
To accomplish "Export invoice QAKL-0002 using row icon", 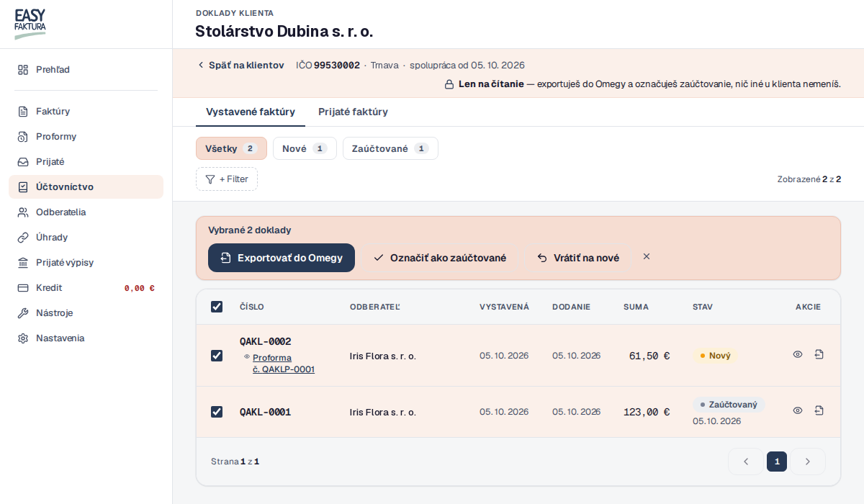I will click(x=819, y=354).
